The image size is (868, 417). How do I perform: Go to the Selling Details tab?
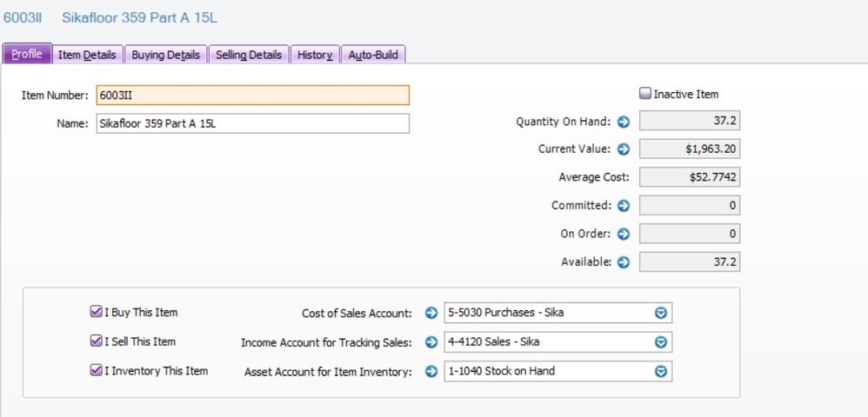tap(249, 55)
